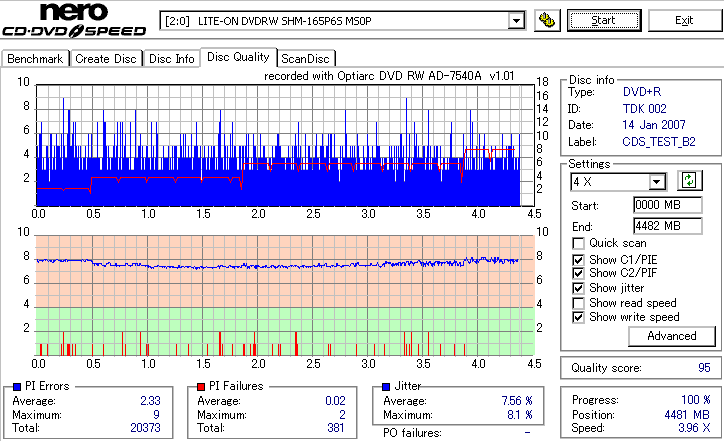Click disc type value DVD+R

(642, 92)
